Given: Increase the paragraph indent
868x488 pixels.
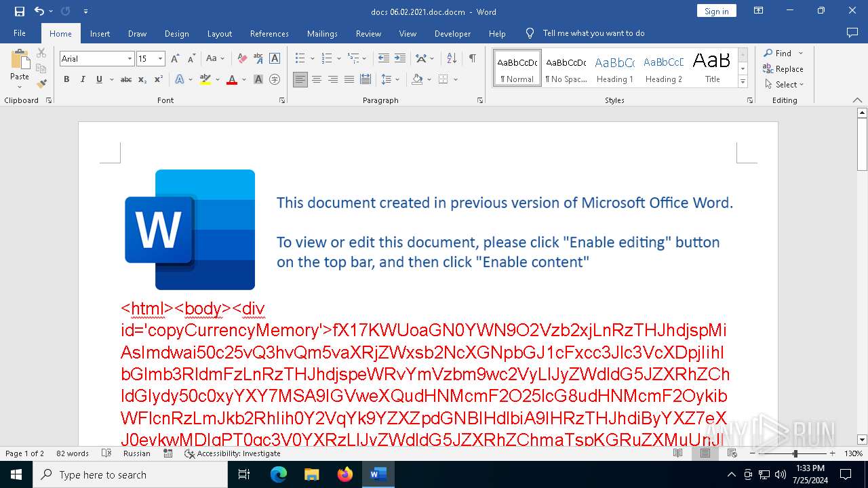Looking at the screenshot, I should (x=400, y=59).
